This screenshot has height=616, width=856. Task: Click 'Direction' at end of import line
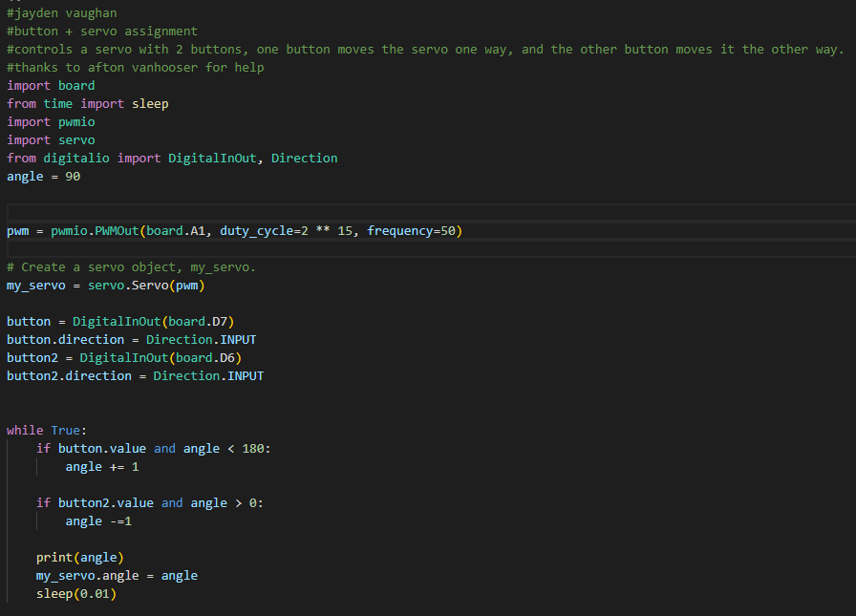pos(304,158)
